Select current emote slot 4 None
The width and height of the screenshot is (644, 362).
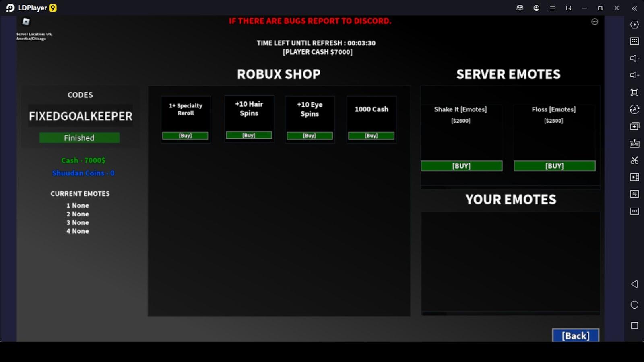pyautogui.click(x=78, y=231)
